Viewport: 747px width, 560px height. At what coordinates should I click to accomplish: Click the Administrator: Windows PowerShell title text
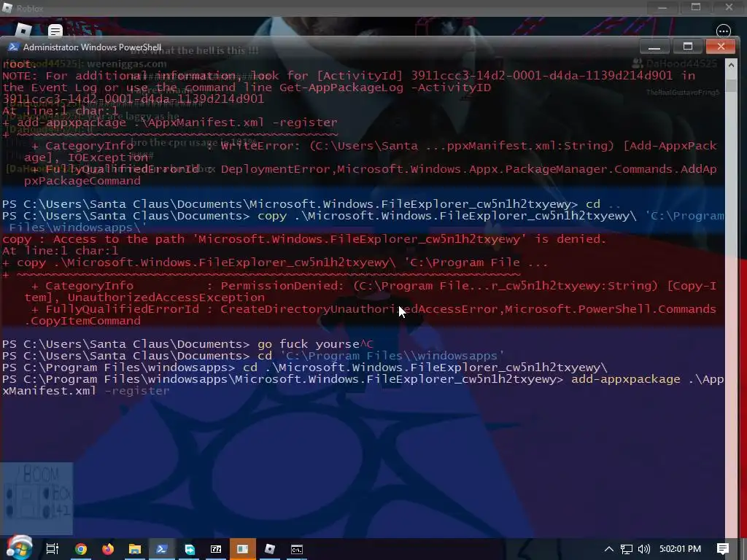coord(92,47)
